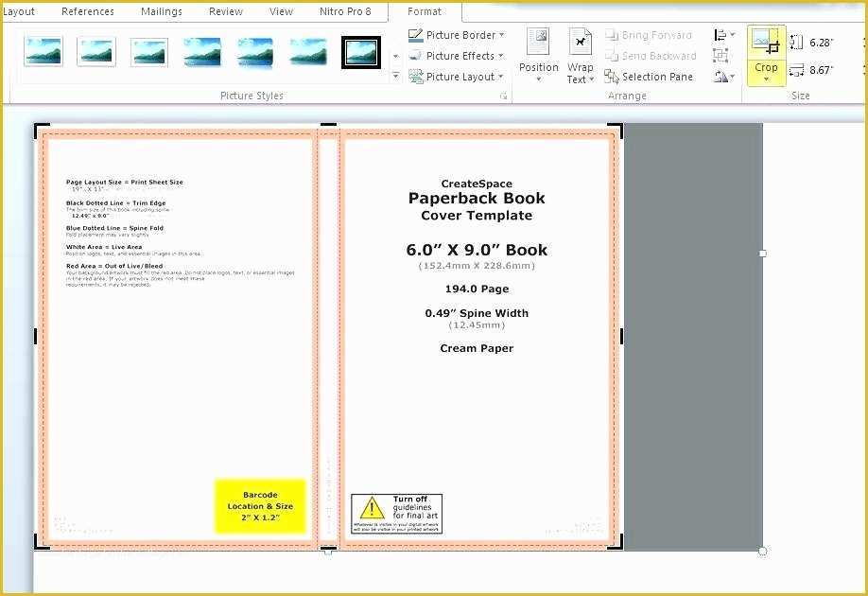Open the Picture Styles dialog launcher
Screen dimensions: 868x596
click(503, 96)
